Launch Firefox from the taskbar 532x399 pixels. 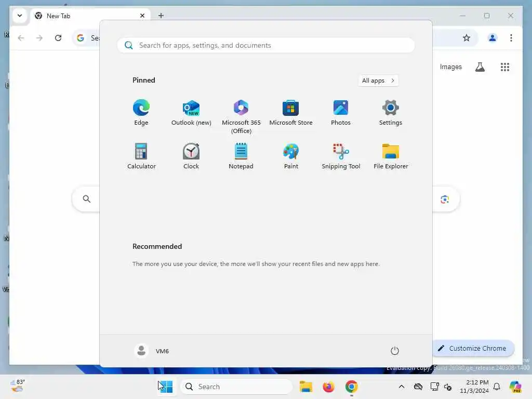[328, 387]
